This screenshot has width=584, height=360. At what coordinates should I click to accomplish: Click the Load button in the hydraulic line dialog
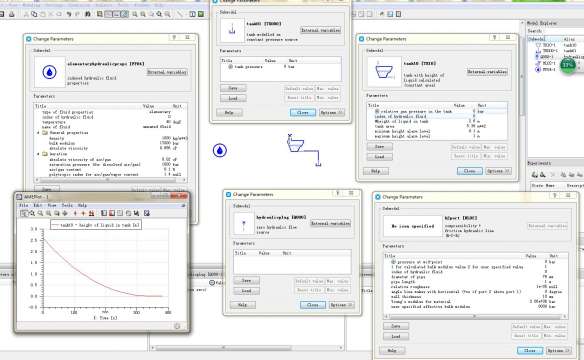[x=396, y=337]
